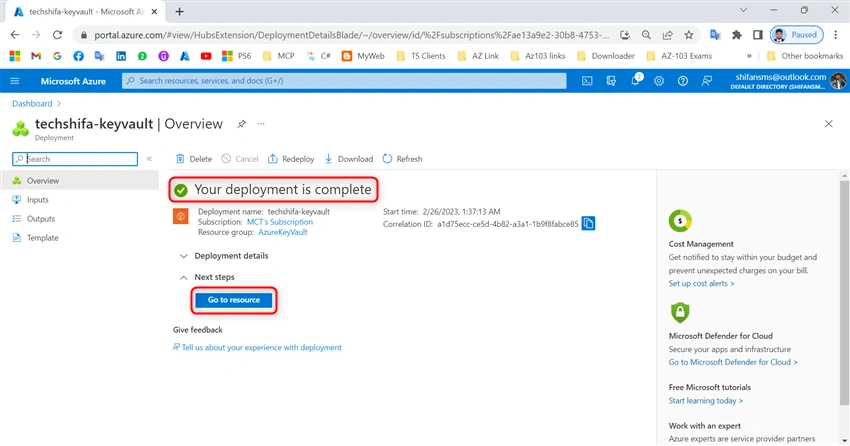This screenshot has width=850, height=446.
Task: Go back to Dashboard breadcrumb
Action: click(32, 104)
